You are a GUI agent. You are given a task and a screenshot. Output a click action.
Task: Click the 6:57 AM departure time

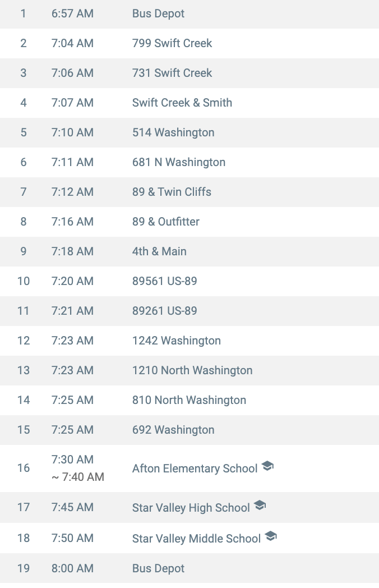[x=72, y=13]
